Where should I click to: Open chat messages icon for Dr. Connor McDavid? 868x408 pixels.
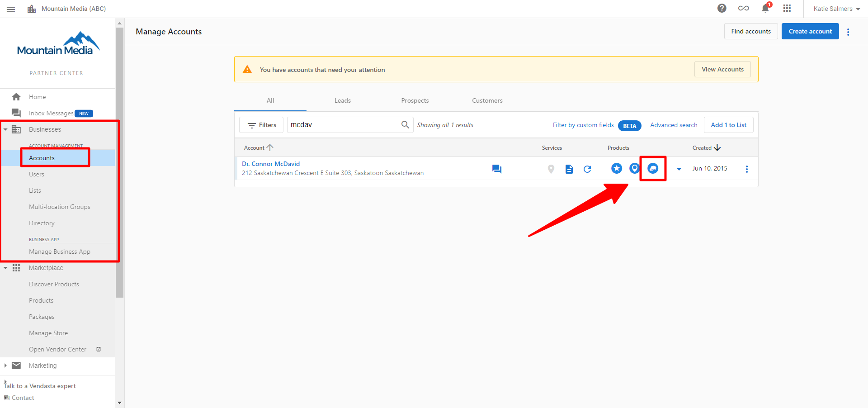497,169
